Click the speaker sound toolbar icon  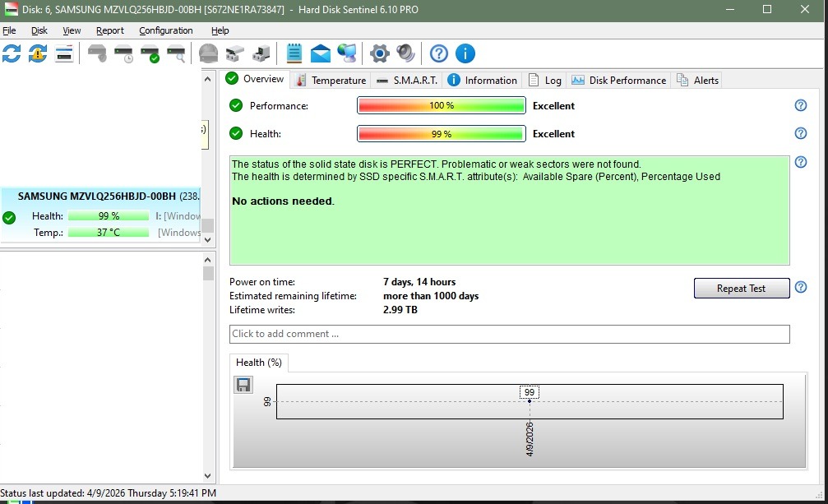click(x=405, y=53)
